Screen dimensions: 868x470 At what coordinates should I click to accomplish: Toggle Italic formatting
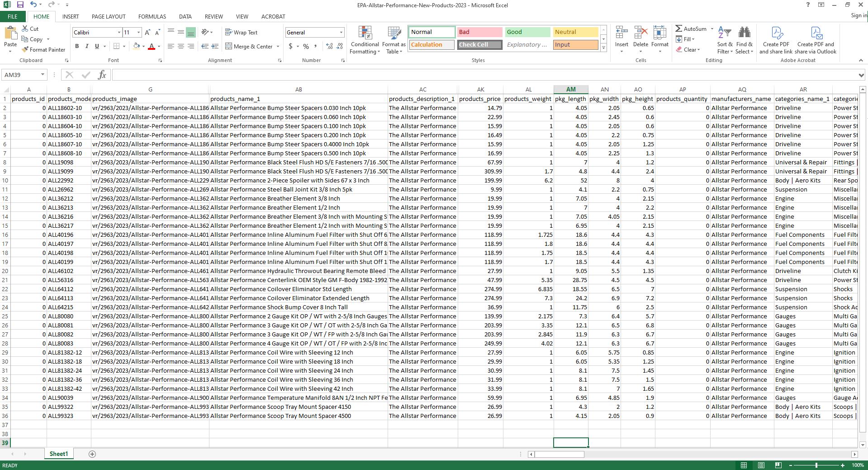87,46
